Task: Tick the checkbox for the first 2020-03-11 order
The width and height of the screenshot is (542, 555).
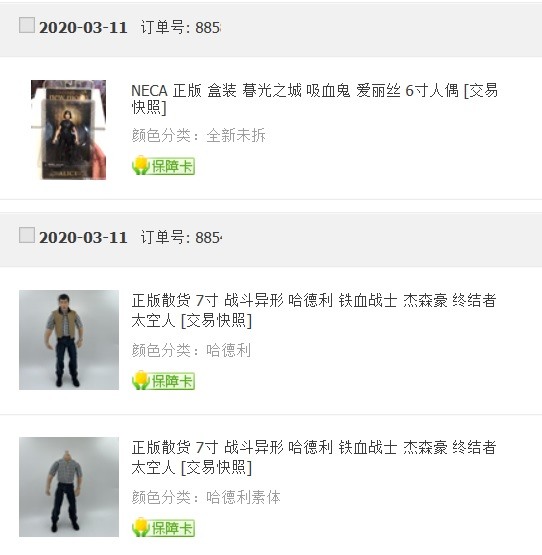Action: (x=27, y=25)
